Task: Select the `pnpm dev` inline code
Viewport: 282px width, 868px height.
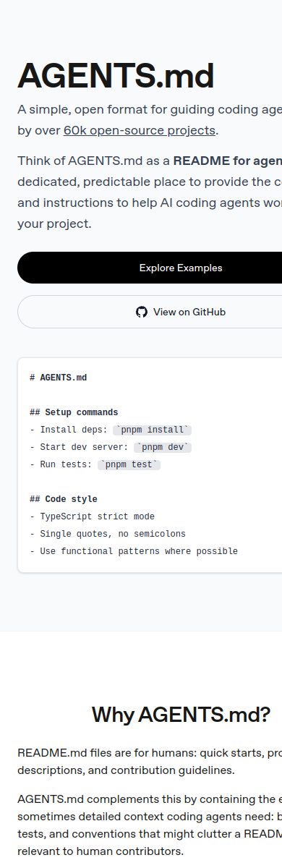Action: (x=162, y=447)
